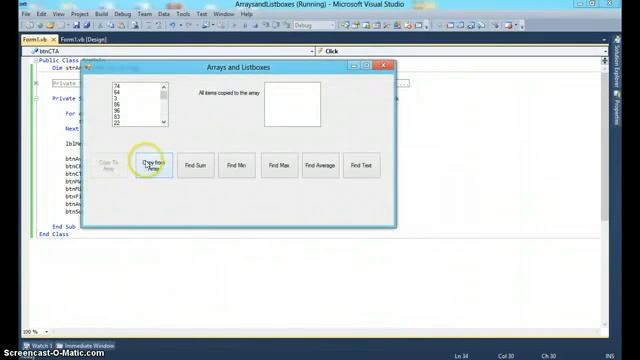Image resolution: width=640 pixels, height=360 pixels.
Task: Click the Find Min button
Action: (x=237, y=165)
